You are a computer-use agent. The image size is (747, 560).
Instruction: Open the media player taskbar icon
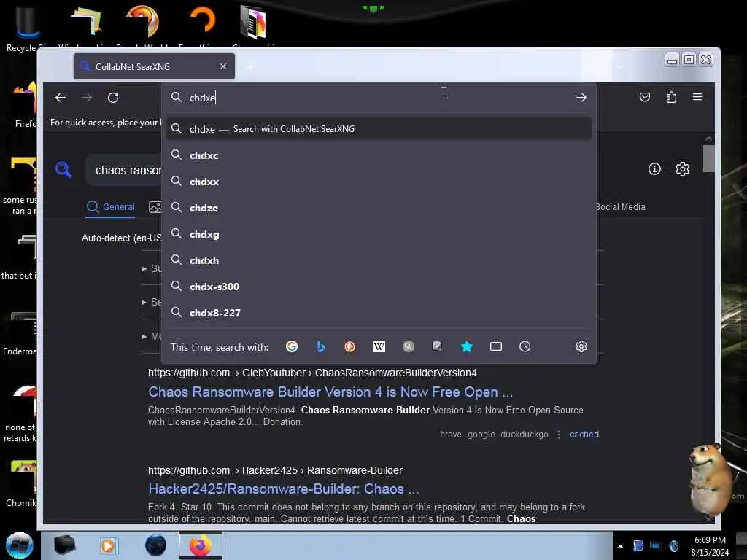click(x=108, y=545)
